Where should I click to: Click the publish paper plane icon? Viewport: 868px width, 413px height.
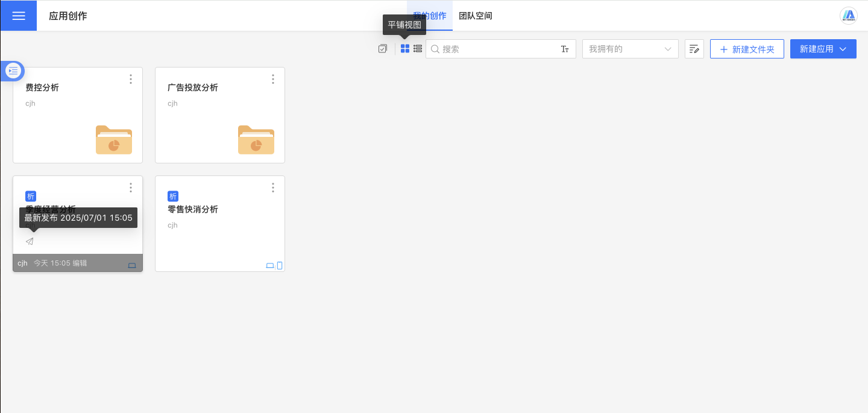tap(30, 241)
